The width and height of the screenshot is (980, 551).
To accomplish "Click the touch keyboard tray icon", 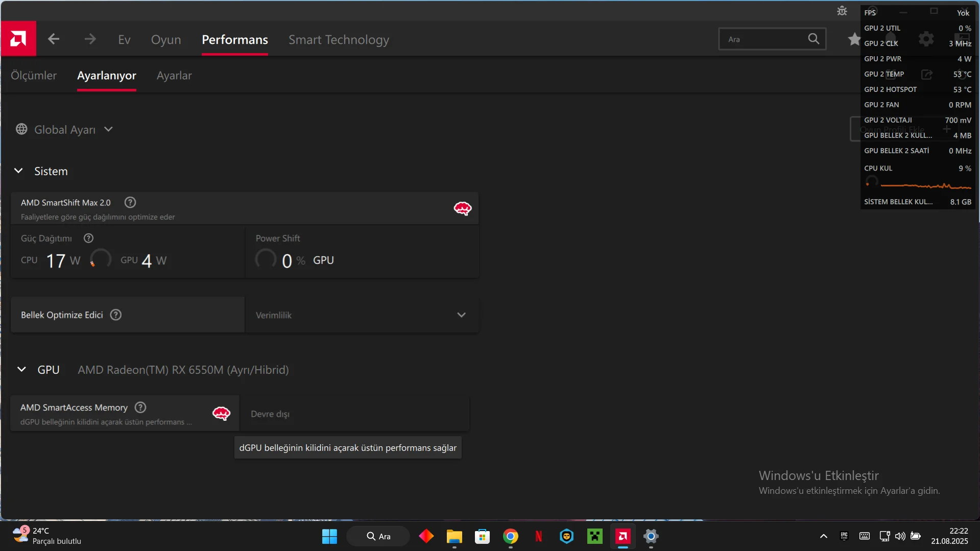I will [x=864, y=536].
